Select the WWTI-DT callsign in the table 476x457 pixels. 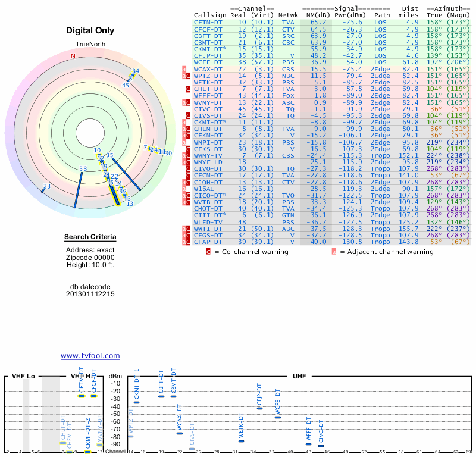click(x=208, y=228)
